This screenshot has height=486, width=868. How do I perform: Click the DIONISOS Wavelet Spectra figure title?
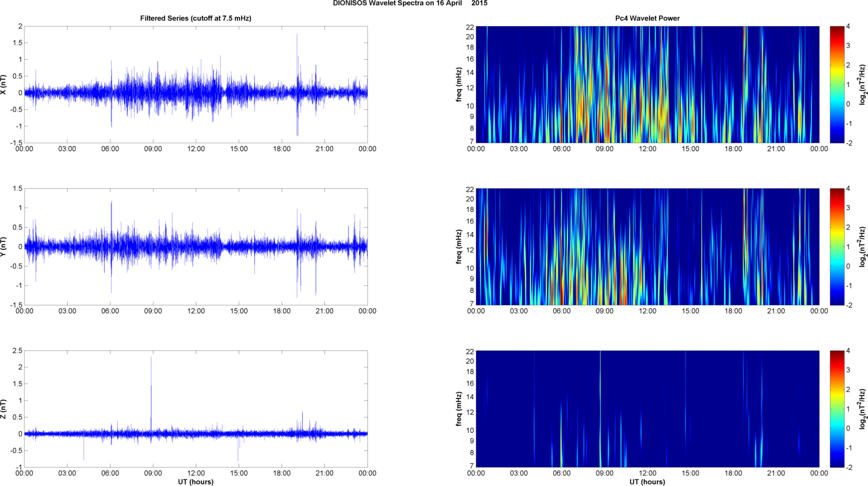410,3
